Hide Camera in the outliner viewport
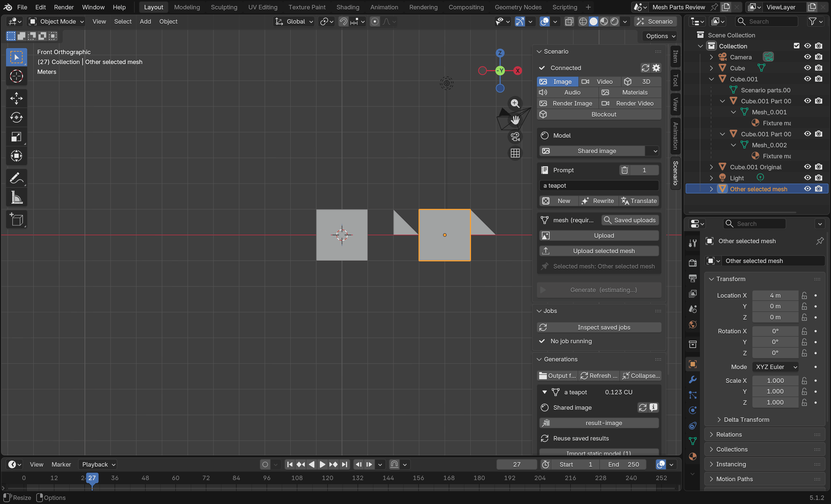 point(807,57)
